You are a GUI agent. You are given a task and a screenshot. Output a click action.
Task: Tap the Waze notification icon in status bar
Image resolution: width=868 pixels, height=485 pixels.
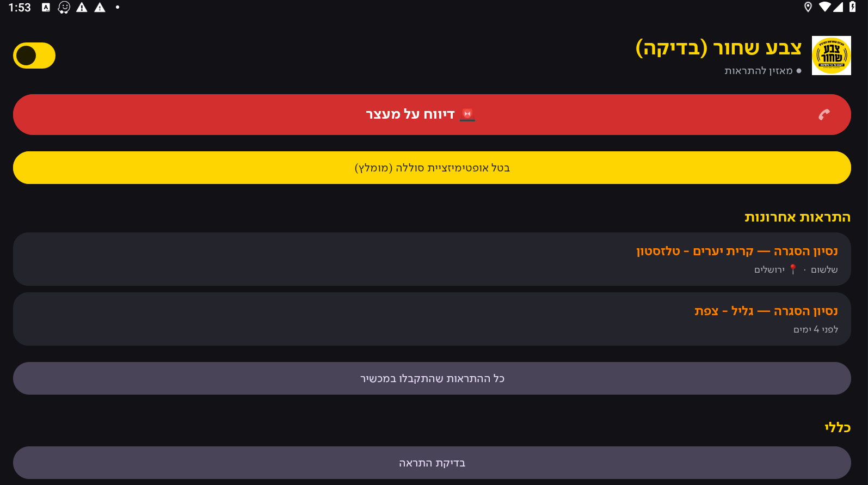pos(64,7)
